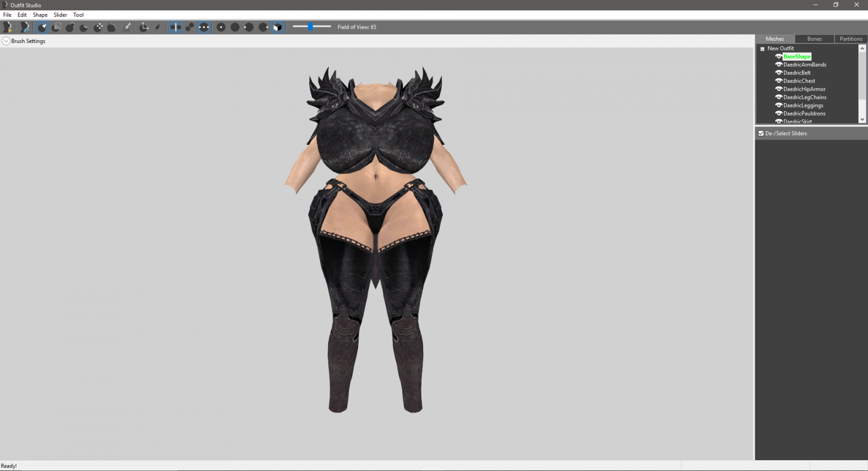Select the DaedricHipArmor mesh name
868x471 pixels.
[x=805, y=89]
